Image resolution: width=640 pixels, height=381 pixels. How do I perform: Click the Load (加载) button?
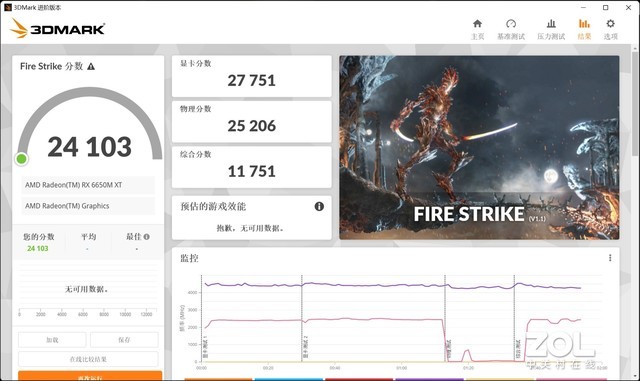pos(52,340)
